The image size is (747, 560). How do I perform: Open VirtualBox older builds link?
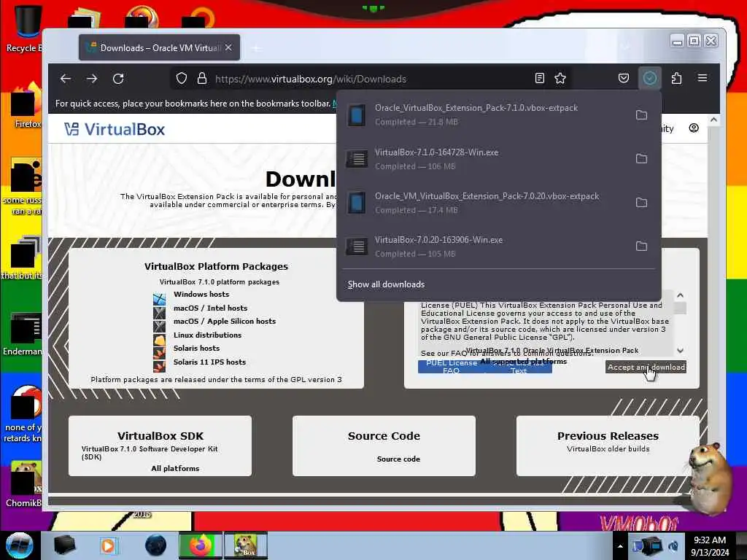(608, 449)
